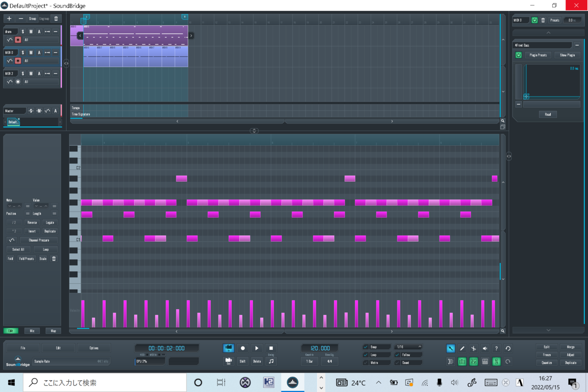Remove MIDI 0 plugin with the trash icon
The image size is (588, 392).
pyautogui.click(x=543, y=20)
